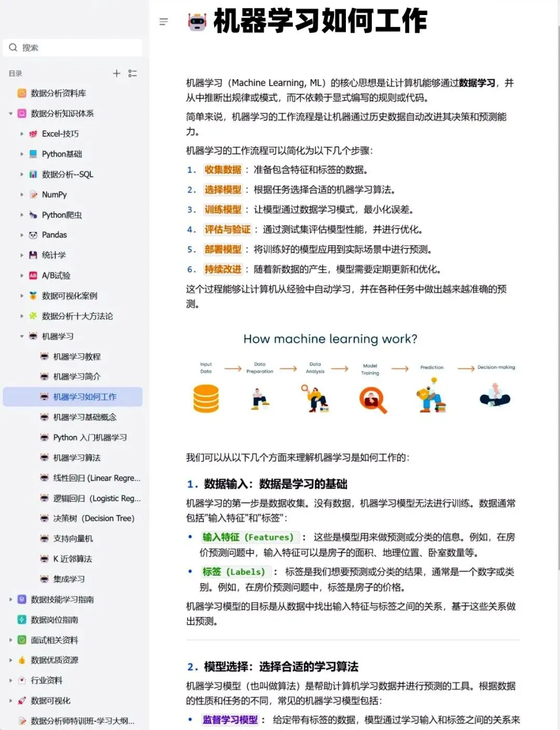Click the NumPy page icon

pos(33,195)
